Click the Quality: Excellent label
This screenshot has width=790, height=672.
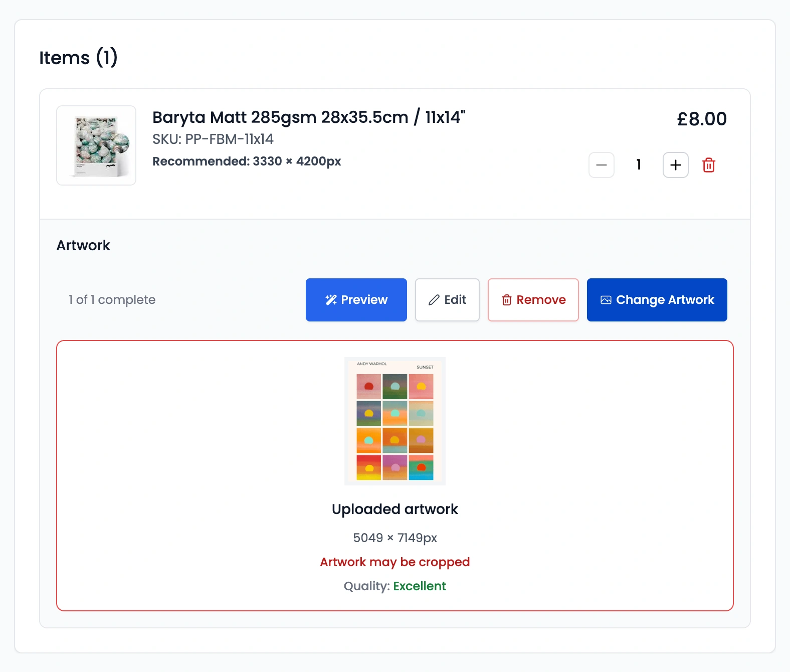pyautogui.click(x=395, y=586)
